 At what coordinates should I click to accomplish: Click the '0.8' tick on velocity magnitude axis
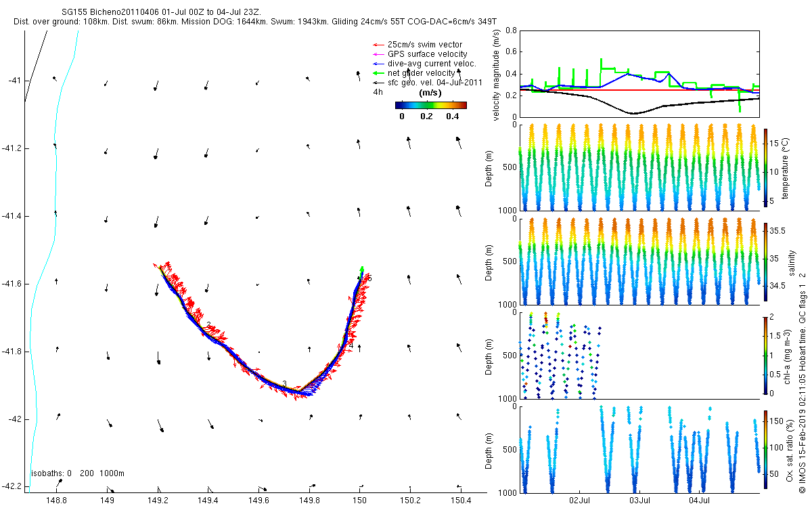coord(512,30)
